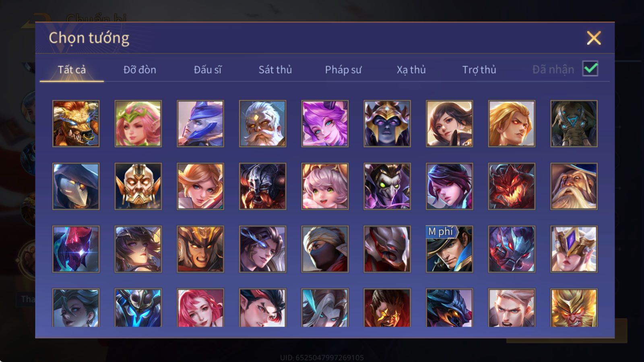Choose the red lava demon hero
This screenshot has height=362, width=644.
[512, 186]
